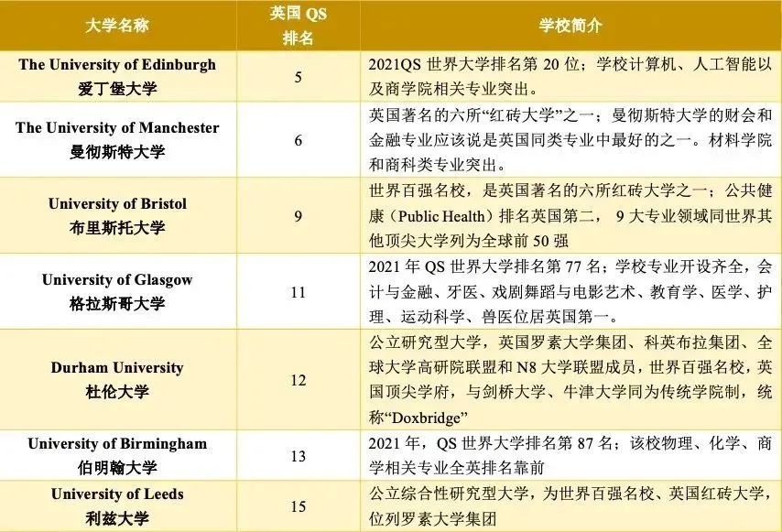Click the University of Bristol name cell
Screen dimensions: 782x532
coord(117,215)
